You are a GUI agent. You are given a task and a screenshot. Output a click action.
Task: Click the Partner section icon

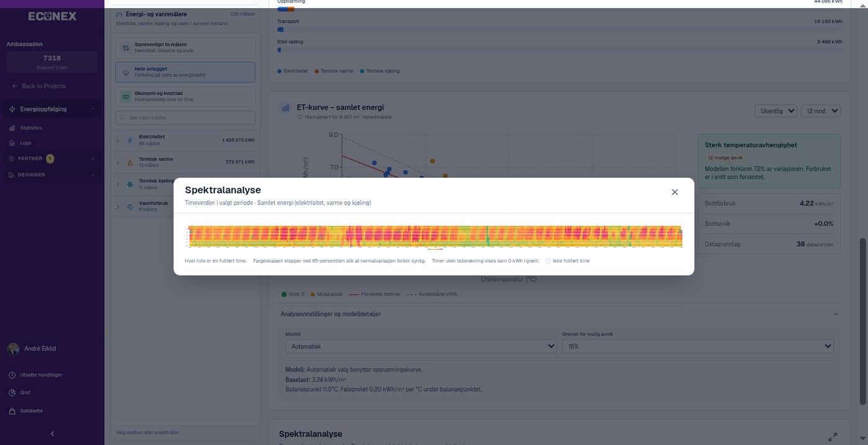click(x=11, y=159)
